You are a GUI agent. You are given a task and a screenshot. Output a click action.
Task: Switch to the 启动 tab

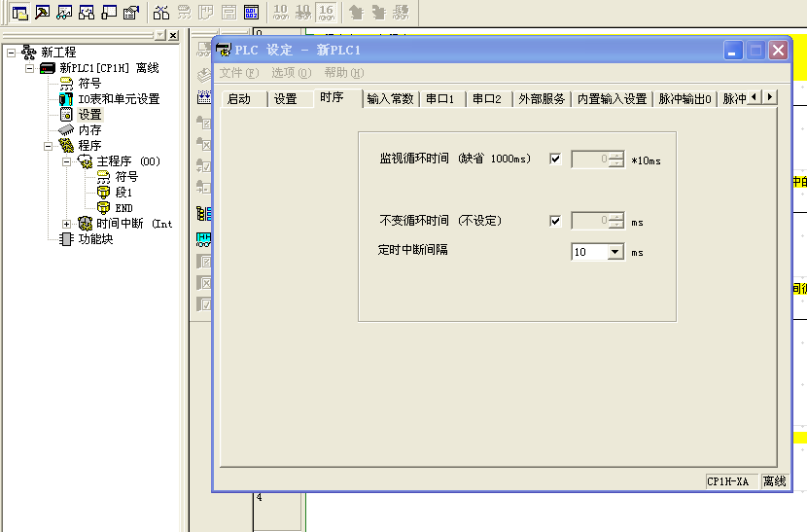click(238, 99)
